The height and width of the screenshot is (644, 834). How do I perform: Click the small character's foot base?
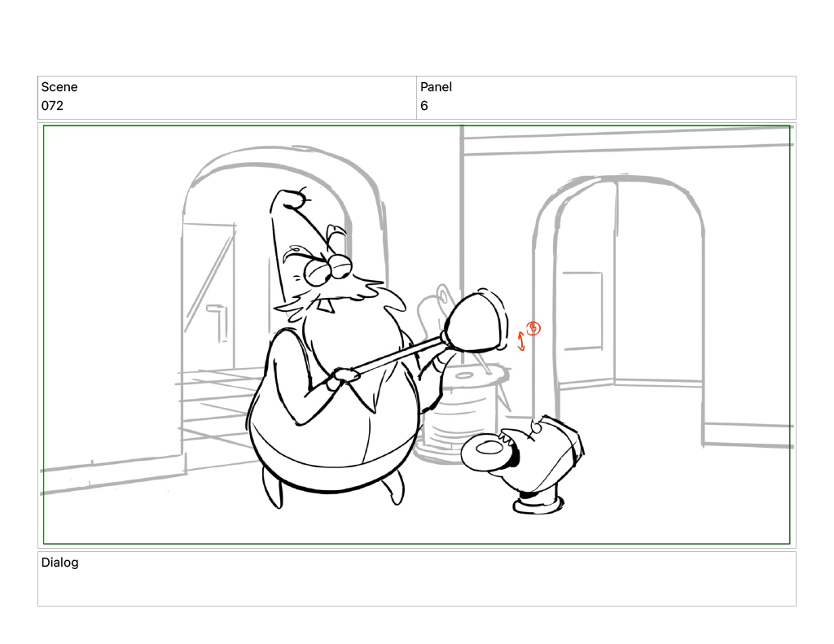[538, 505]
